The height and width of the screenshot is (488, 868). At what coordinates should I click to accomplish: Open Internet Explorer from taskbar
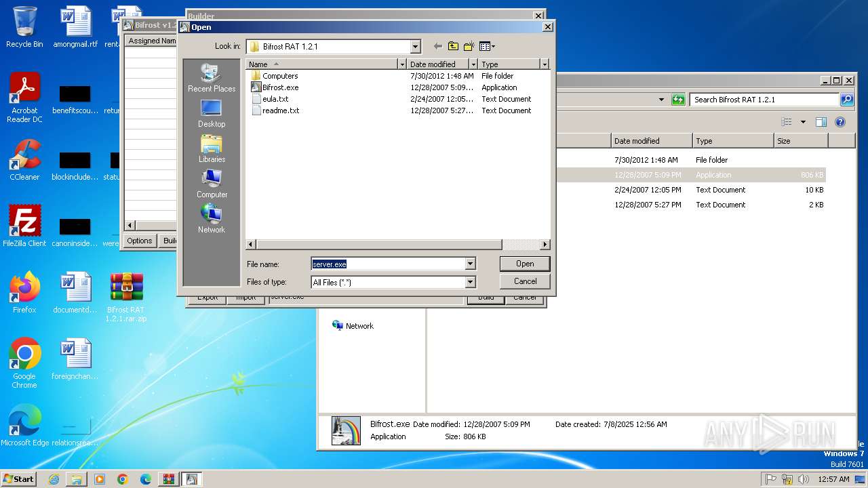(54, 479)
